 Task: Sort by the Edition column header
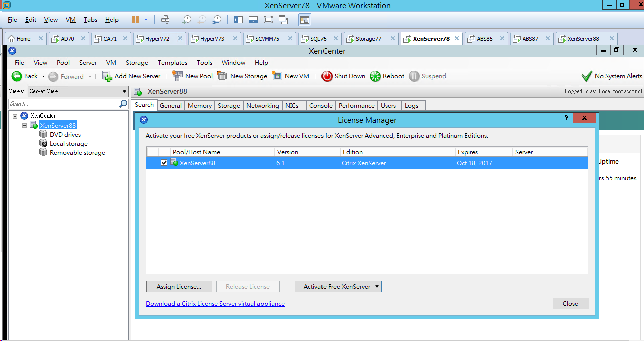(x=397, y=152)
